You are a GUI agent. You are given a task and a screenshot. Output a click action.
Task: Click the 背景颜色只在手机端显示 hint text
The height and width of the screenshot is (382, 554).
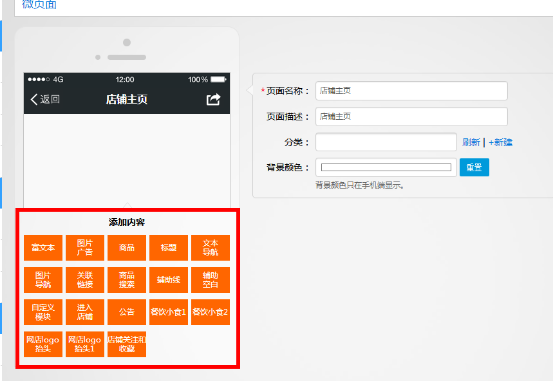(x=359, y=185)
